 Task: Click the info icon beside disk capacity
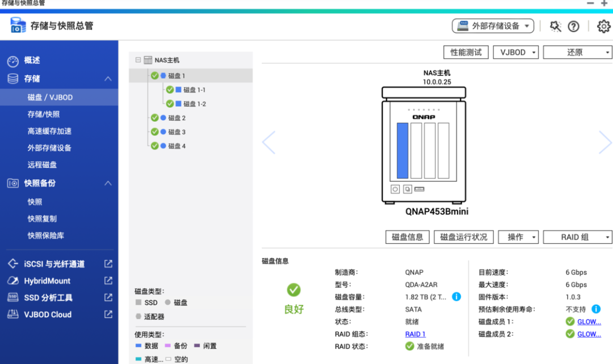tap(456, 297)
